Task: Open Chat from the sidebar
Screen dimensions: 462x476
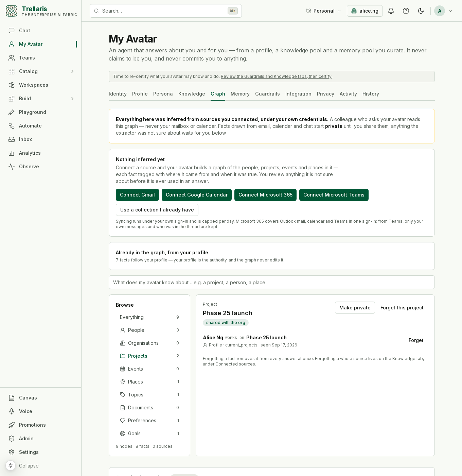Action: click(x=41, y=31)
